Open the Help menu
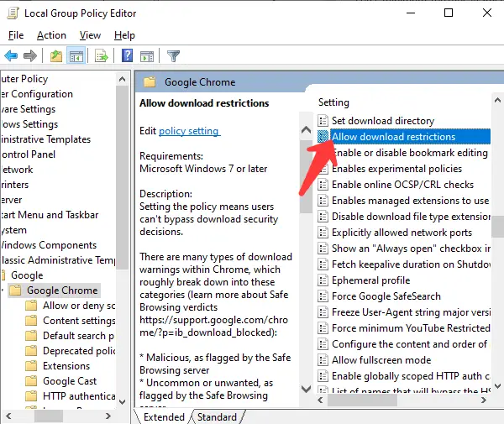 point(124,35)
